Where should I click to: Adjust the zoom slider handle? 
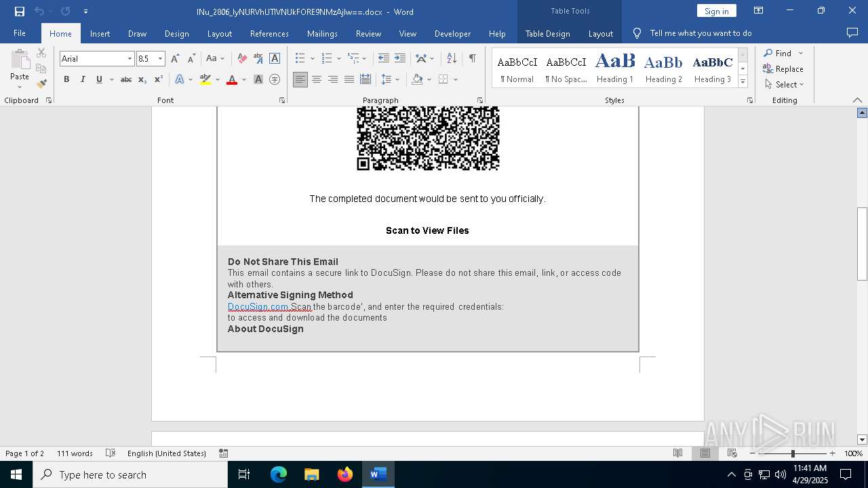click(793, 453)
